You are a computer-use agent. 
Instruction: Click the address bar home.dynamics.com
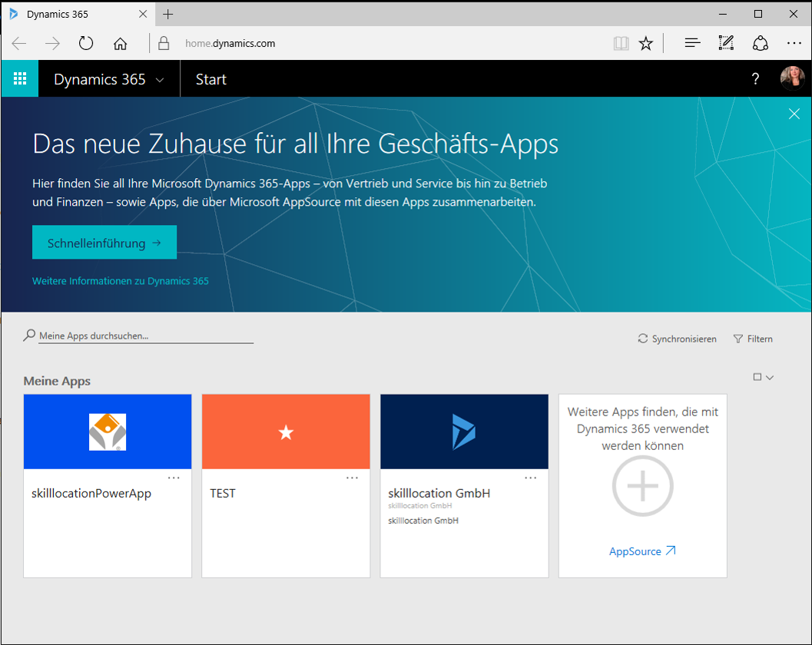point(230,44)
